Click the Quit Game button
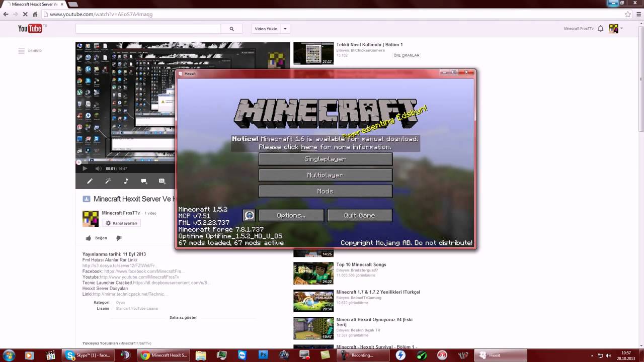644x362 pixels. pyautogui.click(x=359, y=215)
